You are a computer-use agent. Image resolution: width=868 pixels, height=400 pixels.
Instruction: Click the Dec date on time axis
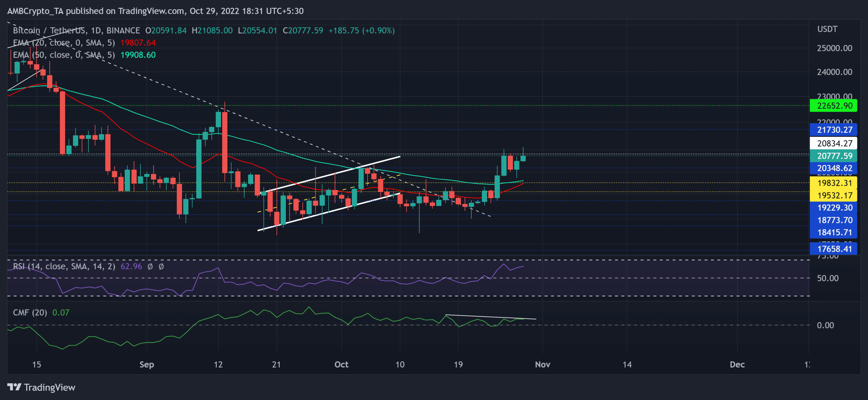737,364
